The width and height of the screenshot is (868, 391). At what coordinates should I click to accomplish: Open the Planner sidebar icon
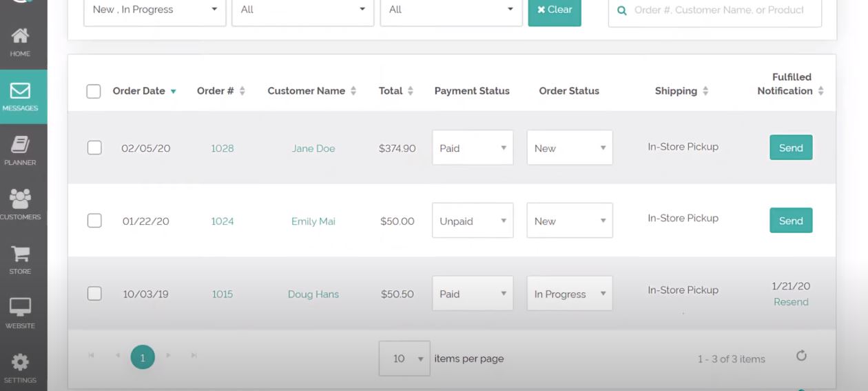(x=20, y=146)
